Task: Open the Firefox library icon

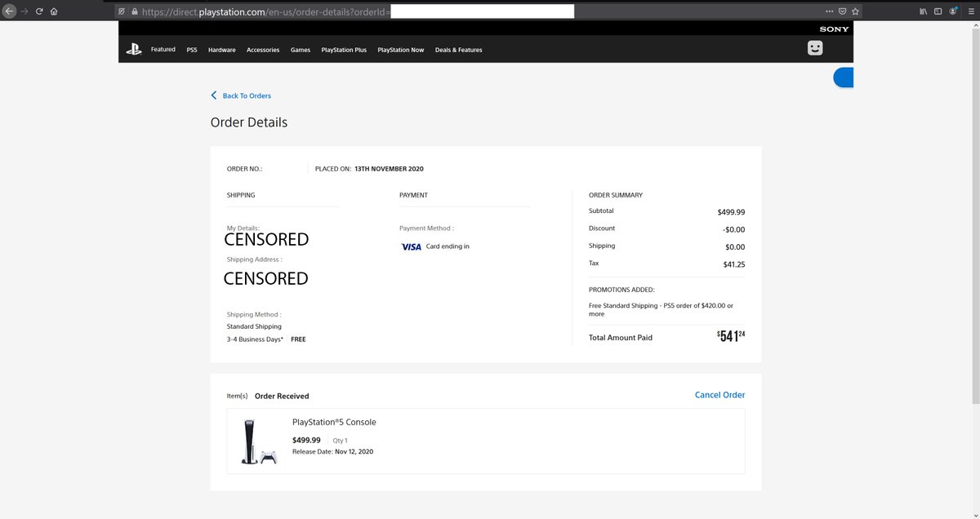Action: [924, 11]
